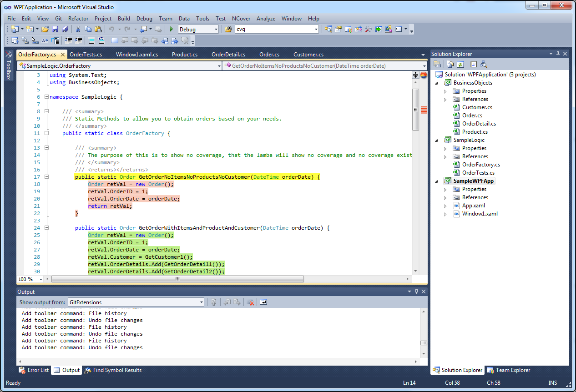Open the active files list arrow at tab strip end

point(424,55)
